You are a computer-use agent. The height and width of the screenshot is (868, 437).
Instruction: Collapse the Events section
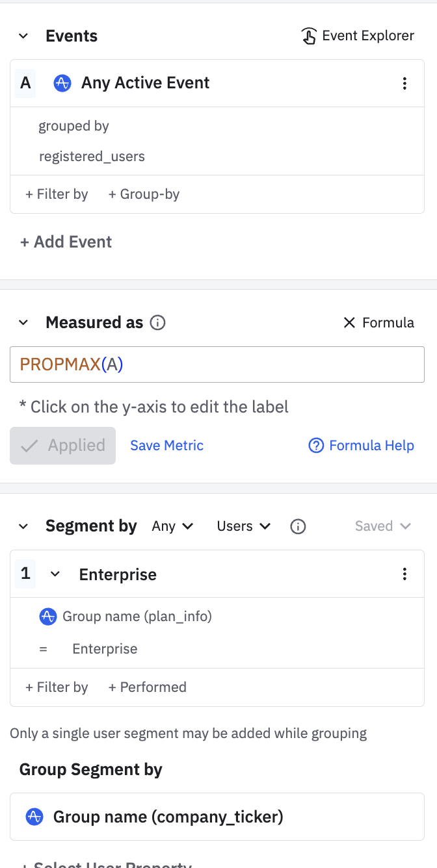tap(23, 36)
